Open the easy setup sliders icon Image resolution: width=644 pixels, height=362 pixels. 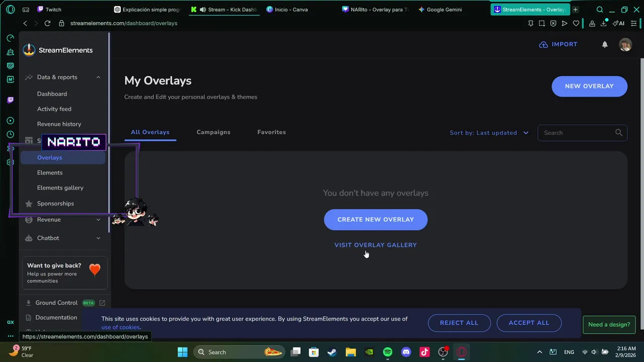click(633, 23)
